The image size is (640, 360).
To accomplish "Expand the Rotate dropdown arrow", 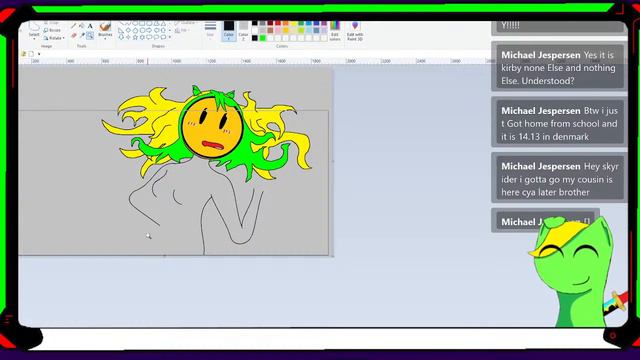I will tap(64, 38).
